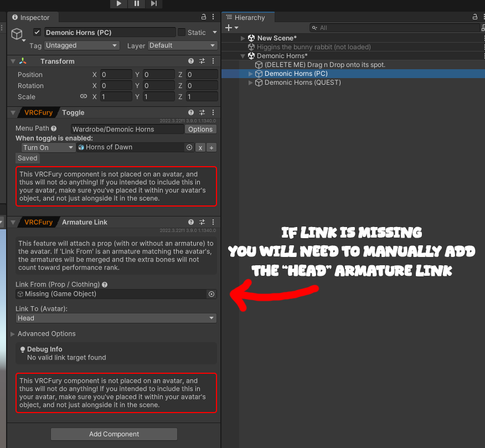
Task: Click the Menu Path help icon
Action: [54, 128]
